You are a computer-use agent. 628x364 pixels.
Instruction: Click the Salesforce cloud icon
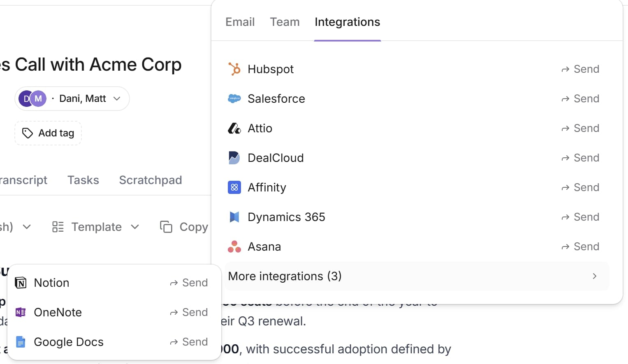[234, 99]
